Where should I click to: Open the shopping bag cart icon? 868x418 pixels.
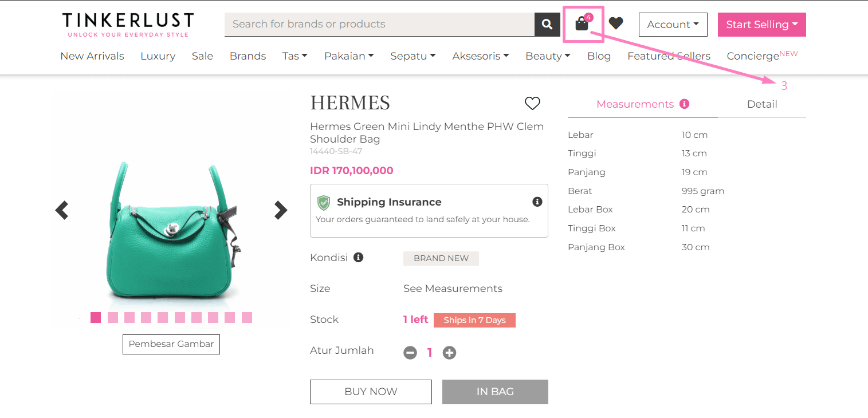coord(582,24)
